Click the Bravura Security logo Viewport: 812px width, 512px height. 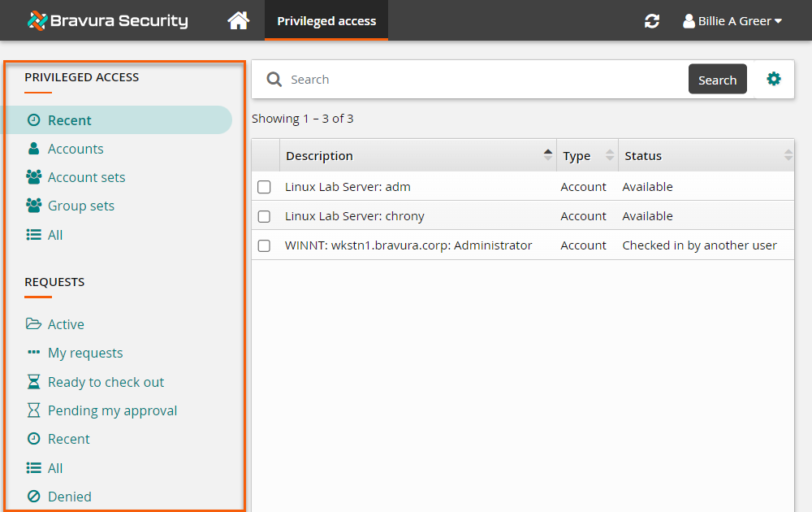point(107,20)
